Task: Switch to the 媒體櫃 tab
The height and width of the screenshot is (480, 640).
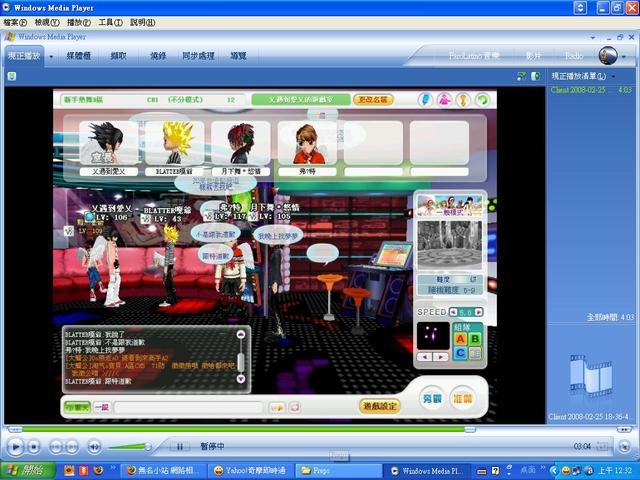Action: click(79, 56)
